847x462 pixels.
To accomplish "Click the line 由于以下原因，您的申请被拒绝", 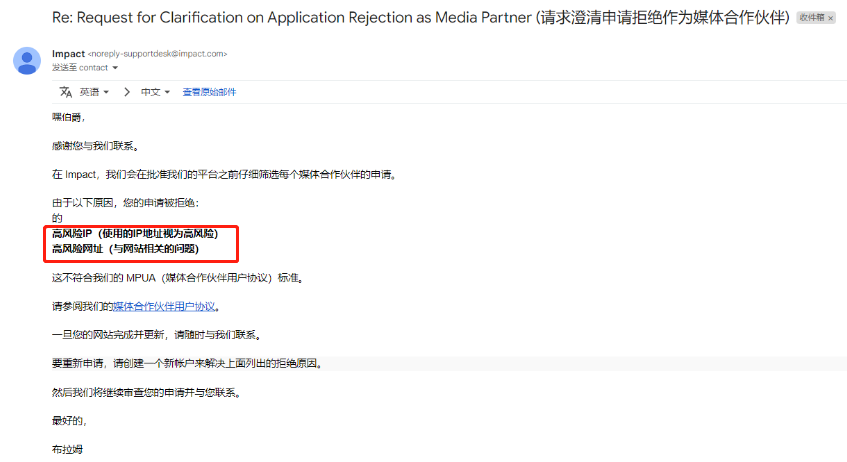I will point(125,203).
